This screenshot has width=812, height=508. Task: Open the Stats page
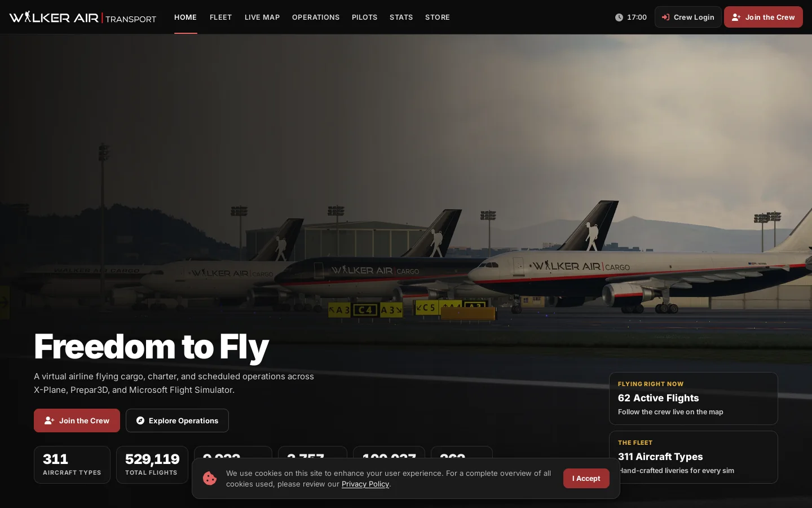[401, 17]
